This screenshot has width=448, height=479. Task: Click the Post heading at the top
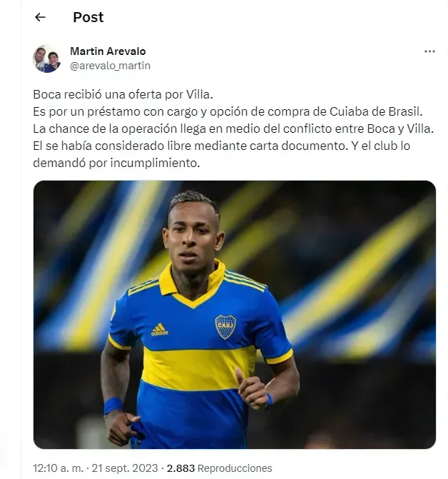88,17
